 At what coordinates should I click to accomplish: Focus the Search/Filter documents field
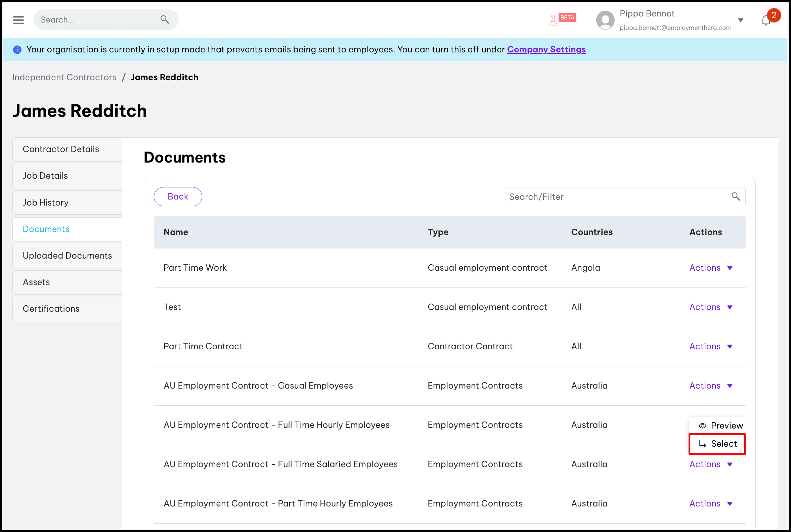pyautogui.click(x=618, y=197)
